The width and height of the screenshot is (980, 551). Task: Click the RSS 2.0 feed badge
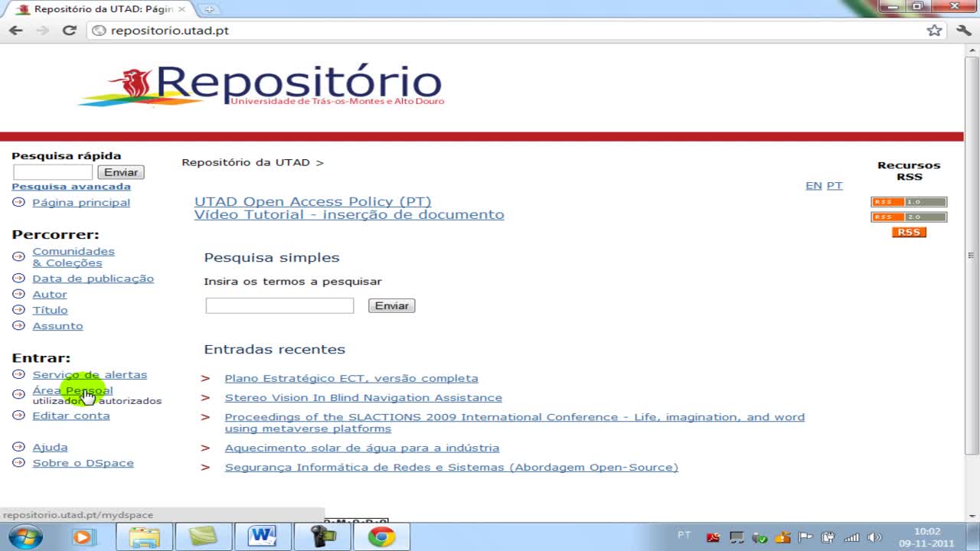tap(909, 217)
